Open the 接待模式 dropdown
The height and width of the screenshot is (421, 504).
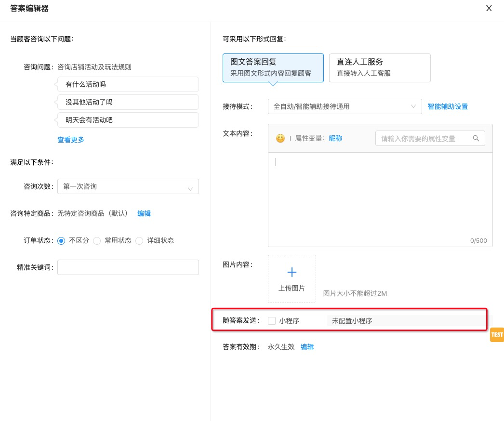coord(345,106)
